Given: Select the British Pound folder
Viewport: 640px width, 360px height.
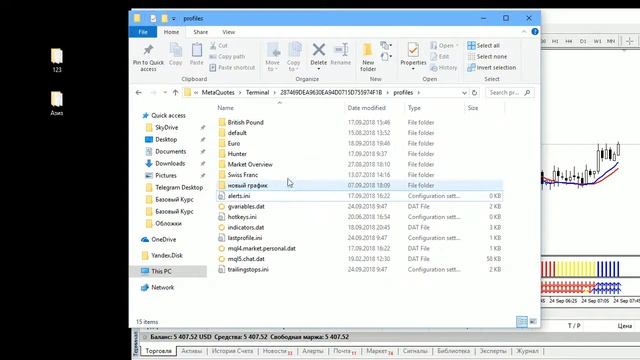Looking at the screenshot, I should 245,122.
